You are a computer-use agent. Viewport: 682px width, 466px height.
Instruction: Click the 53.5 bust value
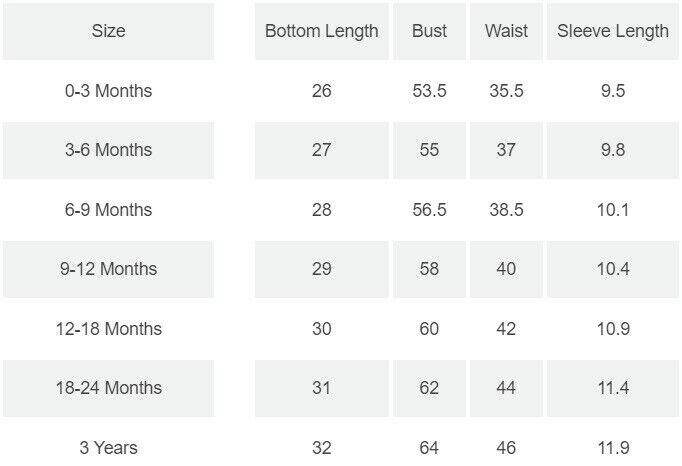point(429,91)
